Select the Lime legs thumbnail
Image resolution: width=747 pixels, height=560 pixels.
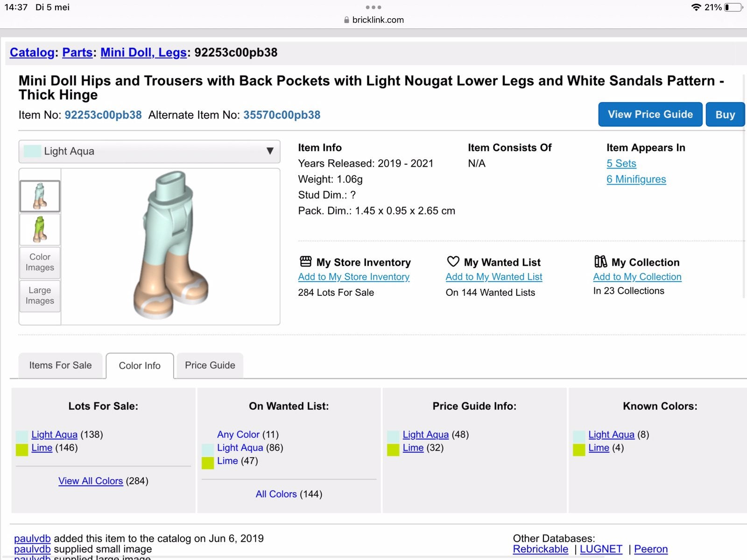40,229
